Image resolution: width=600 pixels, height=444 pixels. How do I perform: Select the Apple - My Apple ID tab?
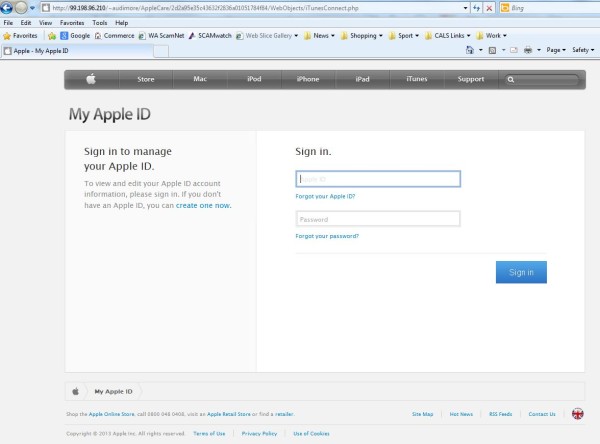[x=78, y=51]
